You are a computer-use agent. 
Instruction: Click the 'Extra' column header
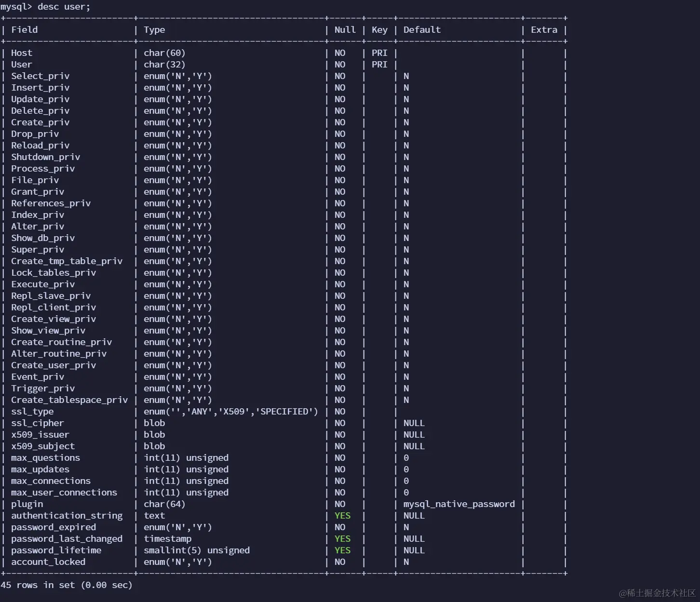point(544,30)
